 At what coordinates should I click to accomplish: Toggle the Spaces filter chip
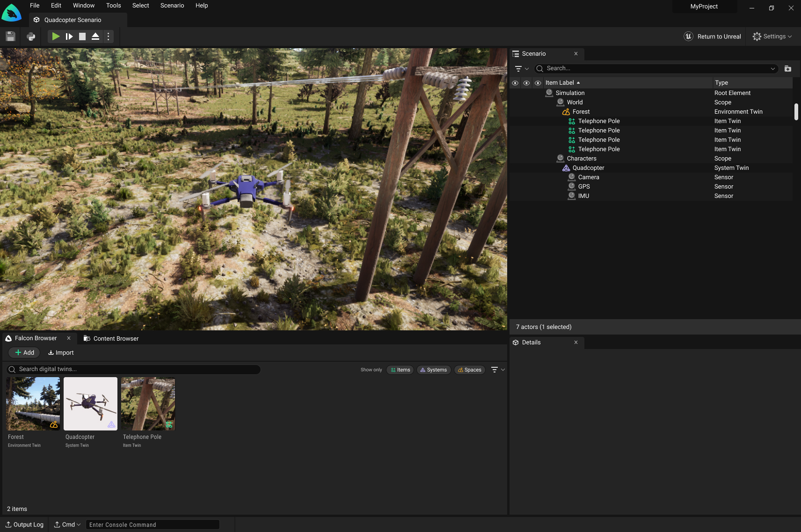[469, 370]
